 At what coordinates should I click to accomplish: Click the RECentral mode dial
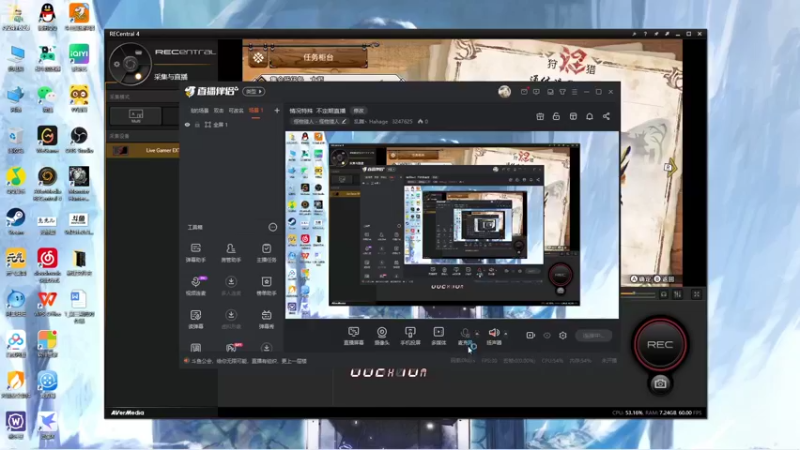[130, 64]
